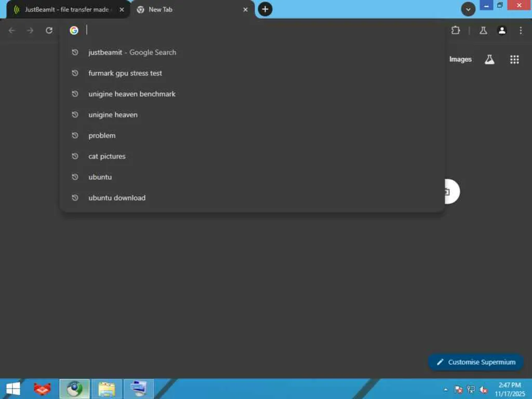Show hidden system tray icons
The image size is (532, 399).
click(x=445, y=390)
